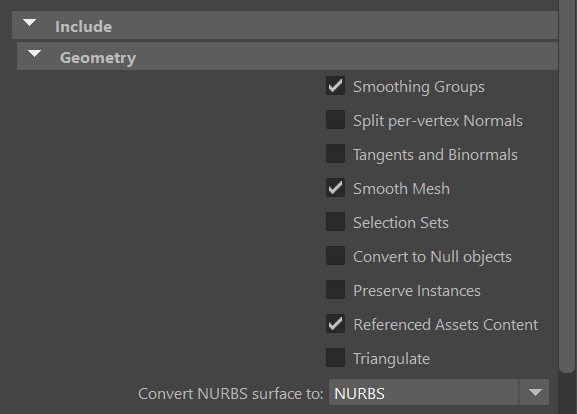Open the NURBS conversion dropdown arrow
Viewport: 577px width, 414px height.
click(x=535, y=392)
